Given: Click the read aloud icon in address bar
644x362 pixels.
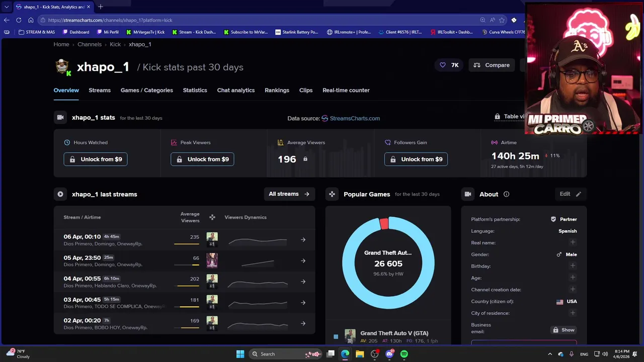Looking at the screenshot, I should 492,20.
